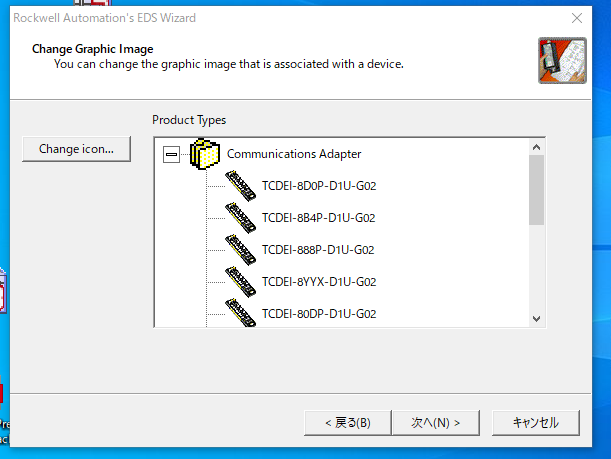The width and height of the screenshot is (611, 459).
Task: Collapse the Communications Adapter tree node
Action: 171,155
